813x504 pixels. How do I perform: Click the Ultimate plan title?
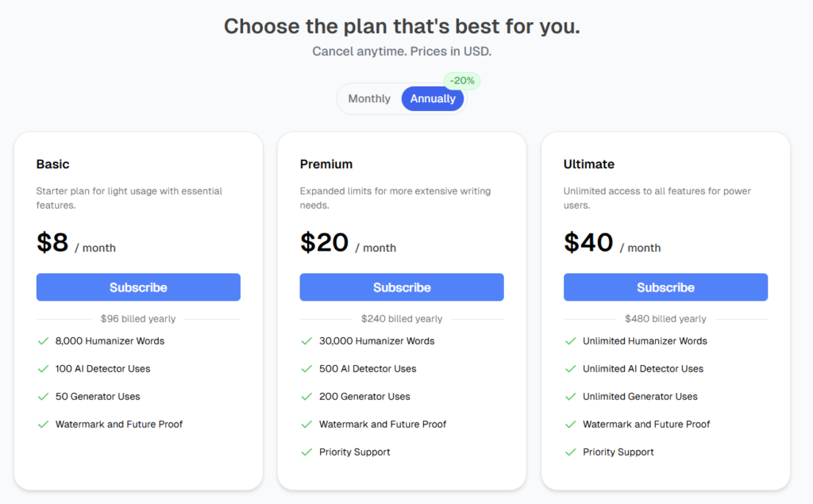coord(589,164)
